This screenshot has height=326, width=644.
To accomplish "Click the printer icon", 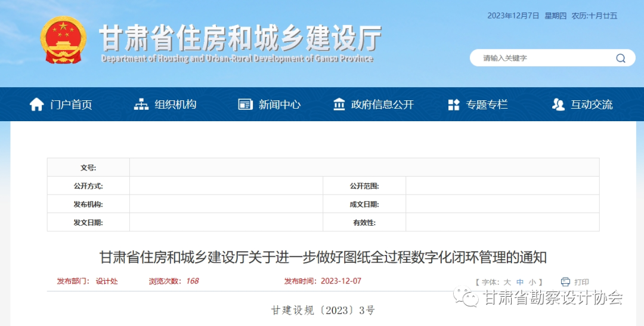I will [x=565, y=282].
